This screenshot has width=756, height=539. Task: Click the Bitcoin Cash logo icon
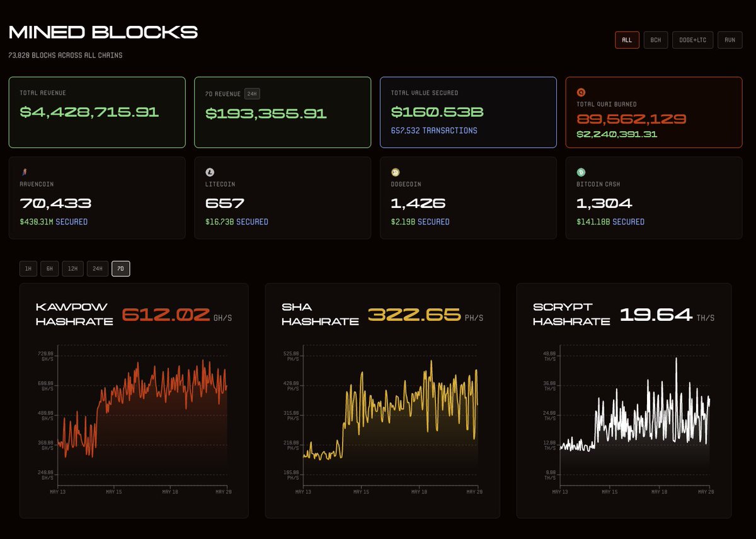[581, 172]
